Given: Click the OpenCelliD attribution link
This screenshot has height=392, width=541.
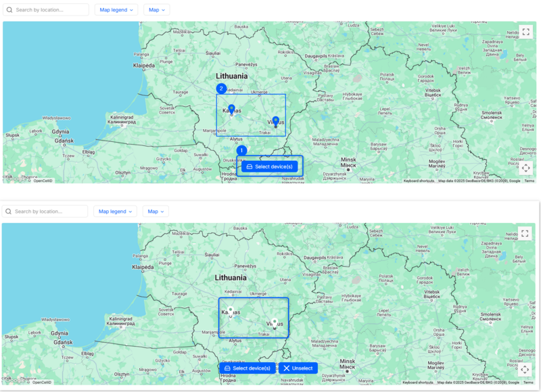Looking at the screenshot, I should [43, 180].
